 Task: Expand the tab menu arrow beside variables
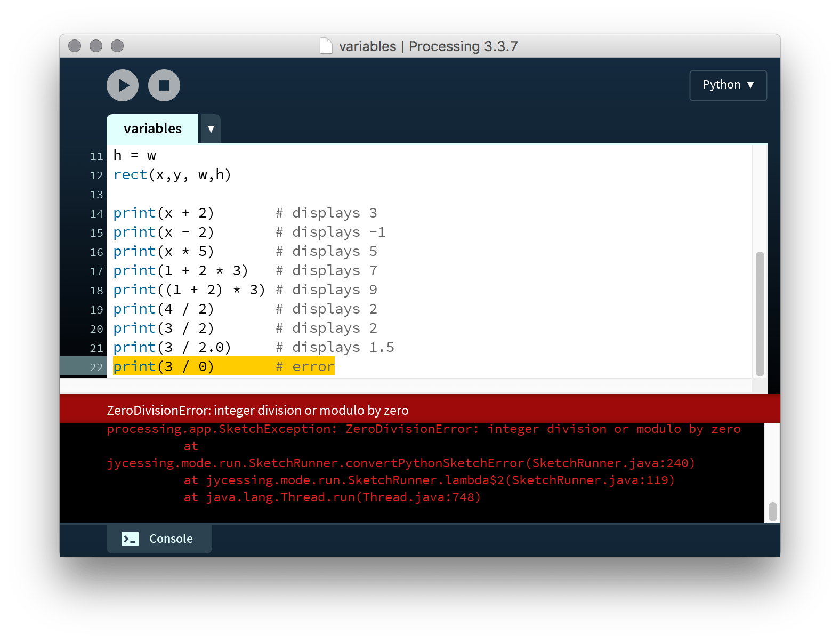point(211,129)
